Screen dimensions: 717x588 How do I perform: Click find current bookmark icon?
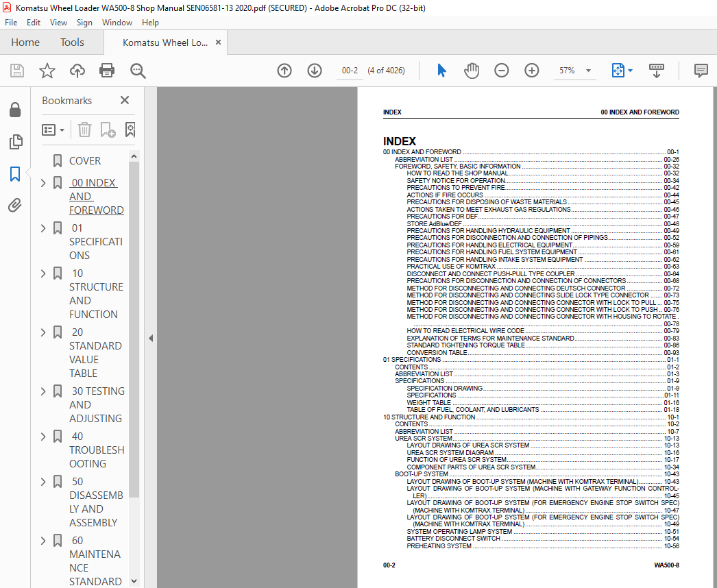[130, 130]
